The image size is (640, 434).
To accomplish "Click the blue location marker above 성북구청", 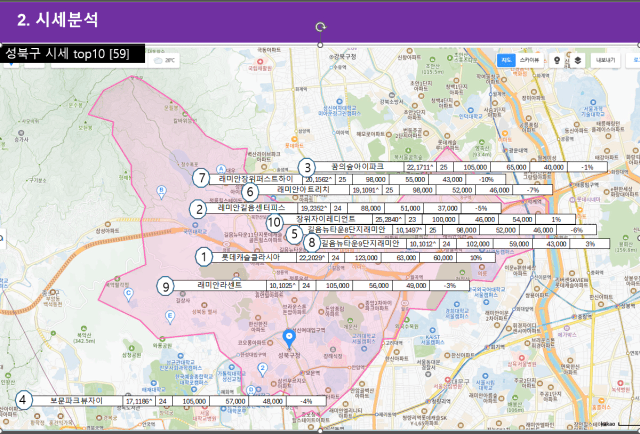I will pyautogui.click(x=289, y=339).
